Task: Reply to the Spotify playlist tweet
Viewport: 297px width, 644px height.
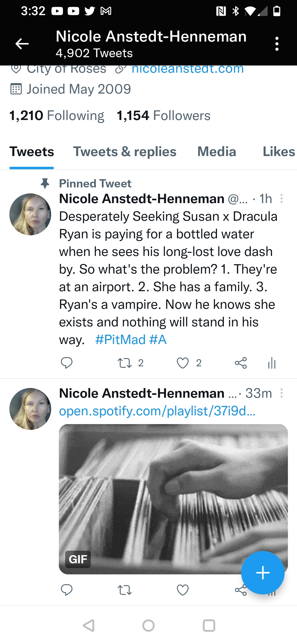Action: 67,590
